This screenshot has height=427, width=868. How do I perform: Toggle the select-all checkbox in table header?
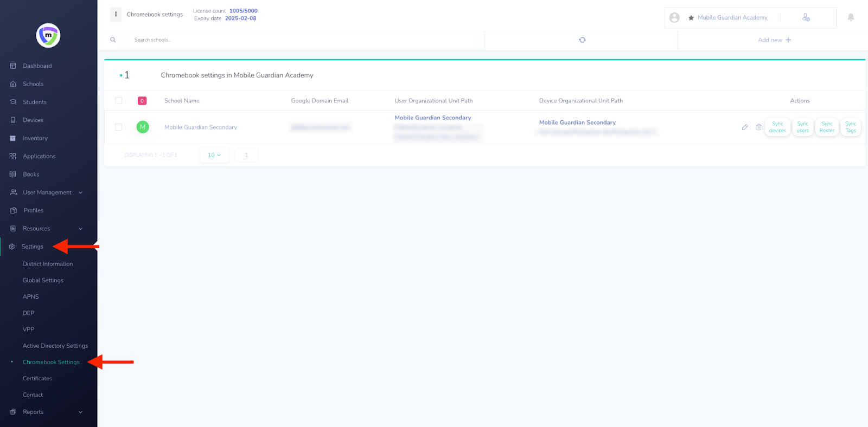click(x=119, y=101)
